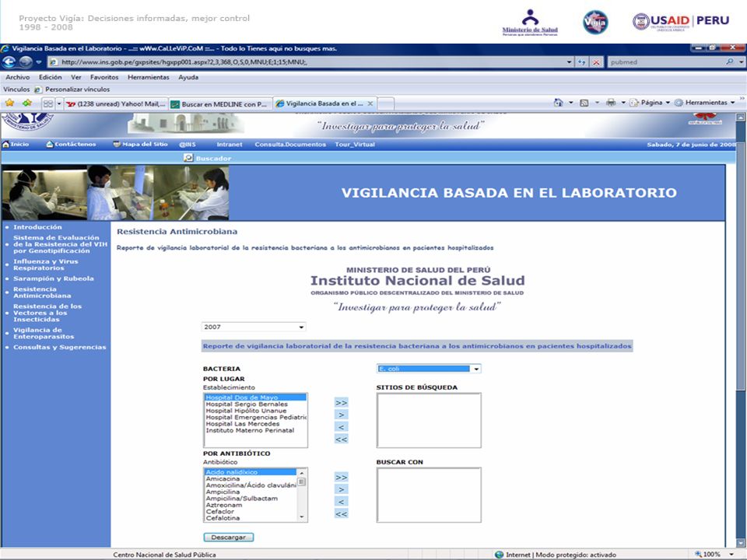Open Influenza y Virus Respiratorios sidebar item
The height and width of the screenshot is (560, 747).
click(x=46, y=264)
